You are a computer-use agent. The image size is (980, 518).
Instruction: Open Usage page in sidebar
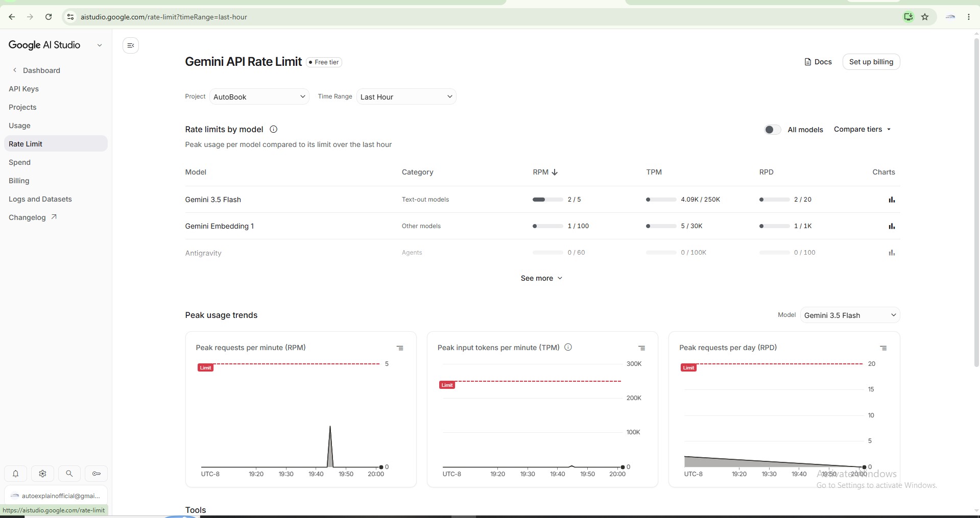tap(19, 126)
